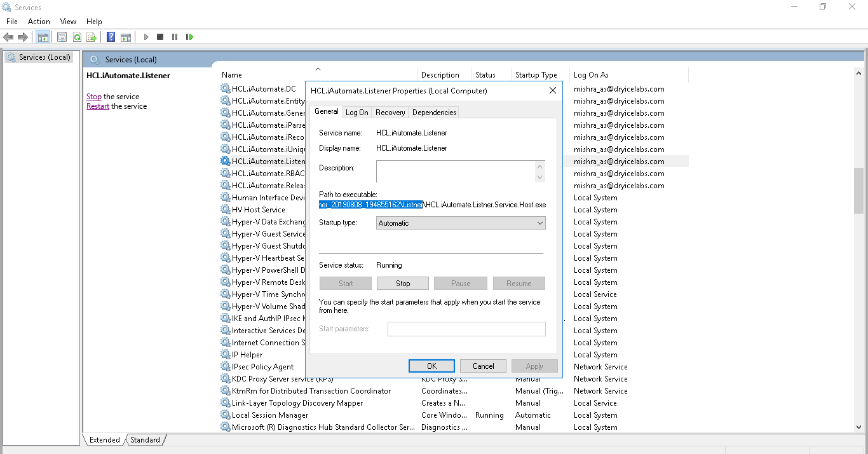Click Cancel in Listener Properties dialog
868x454 pixels.
click(483, 366)
